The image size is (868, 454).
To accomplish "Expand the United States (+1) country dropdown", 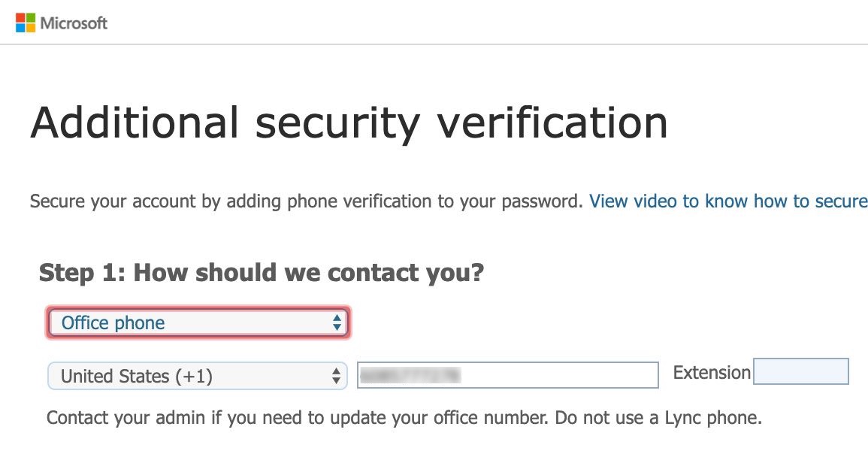I will pos(197,376).
